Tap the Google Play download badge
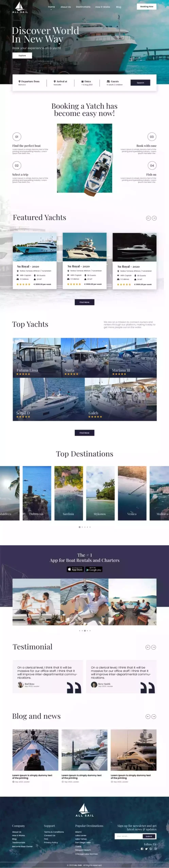This screenshot has width=169, height=868. 94,569
